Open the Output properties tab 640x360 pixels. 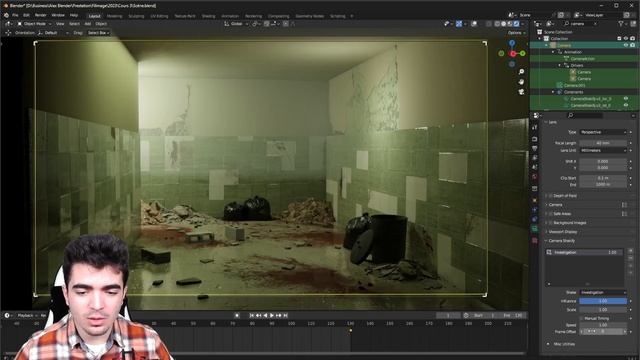pyautogui.click(x=535, y=149)
